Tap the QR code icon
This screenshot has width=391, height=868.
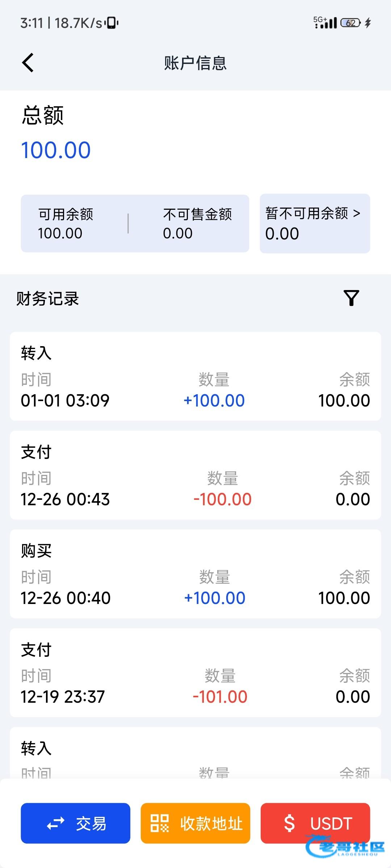(160, 823)
